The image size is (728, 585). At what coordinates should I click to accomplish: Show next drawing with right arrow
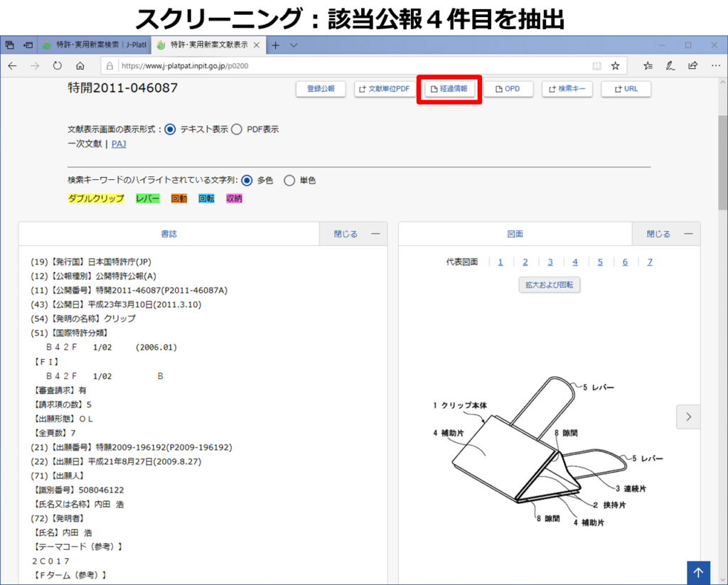tap(687, 417)
